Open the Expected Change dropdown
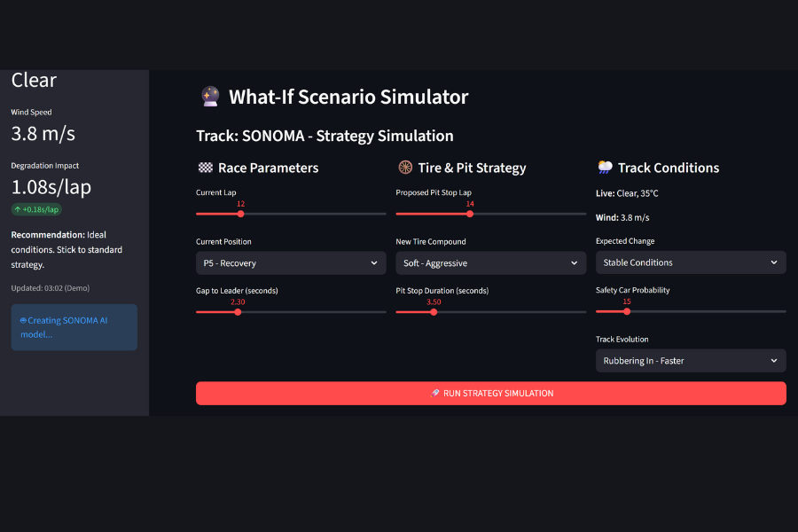 click(x=691, y=262)
